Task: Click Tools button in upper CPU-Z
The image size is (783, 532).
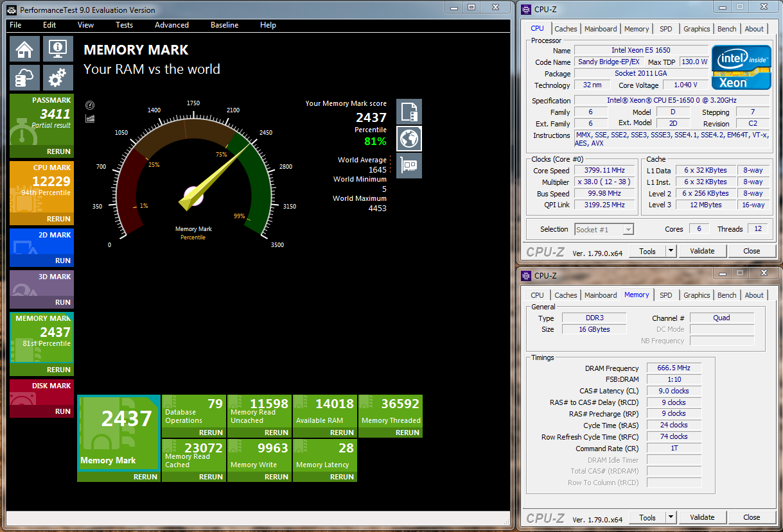Action: pos(647,251)
